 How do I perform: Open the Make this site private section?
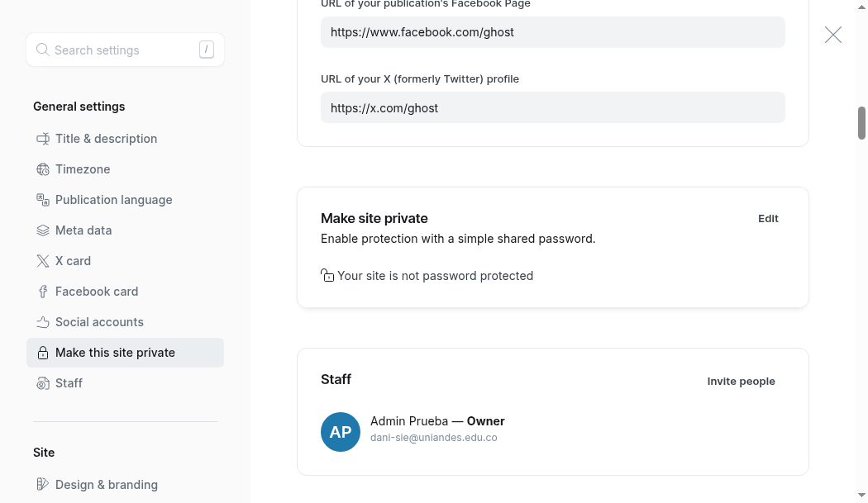coord(125,353)
